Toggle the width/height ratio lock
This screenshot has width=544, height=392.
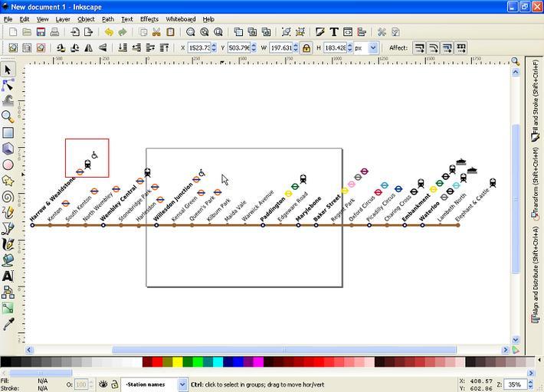coord(306,47)
